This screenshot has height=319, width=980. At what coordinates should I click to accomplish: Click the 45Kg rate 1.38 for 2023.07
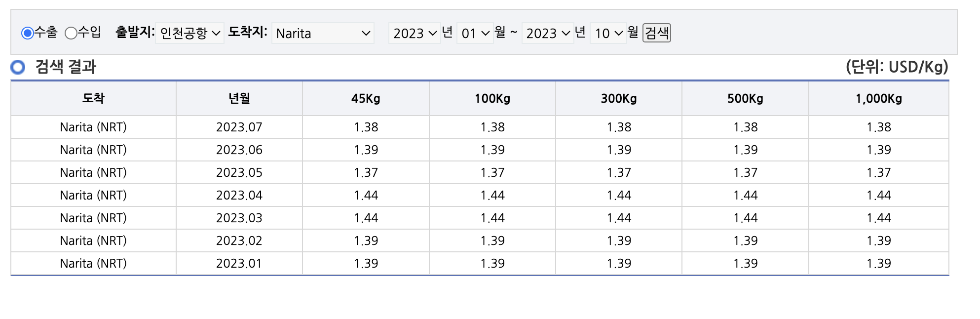click(366, 127)
